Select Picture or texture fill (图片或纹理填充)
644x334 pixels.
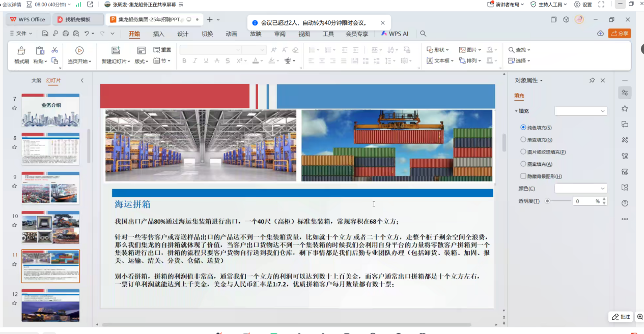523,152
